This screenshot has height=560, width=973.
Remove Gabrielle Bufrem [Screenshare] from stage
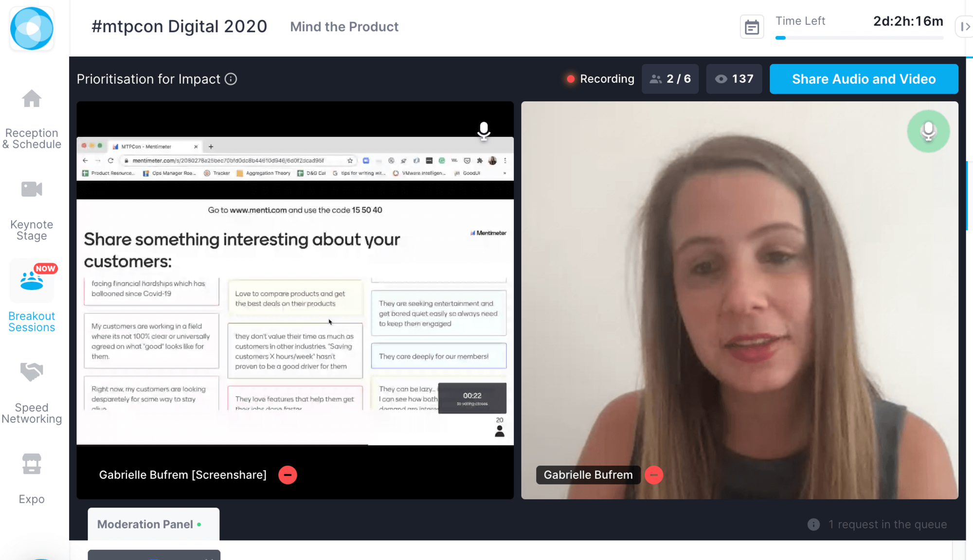(288, 475)
